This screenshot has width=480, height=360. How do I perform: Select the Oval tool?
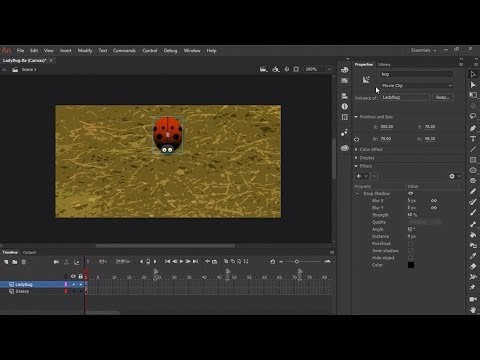[473, 170]
